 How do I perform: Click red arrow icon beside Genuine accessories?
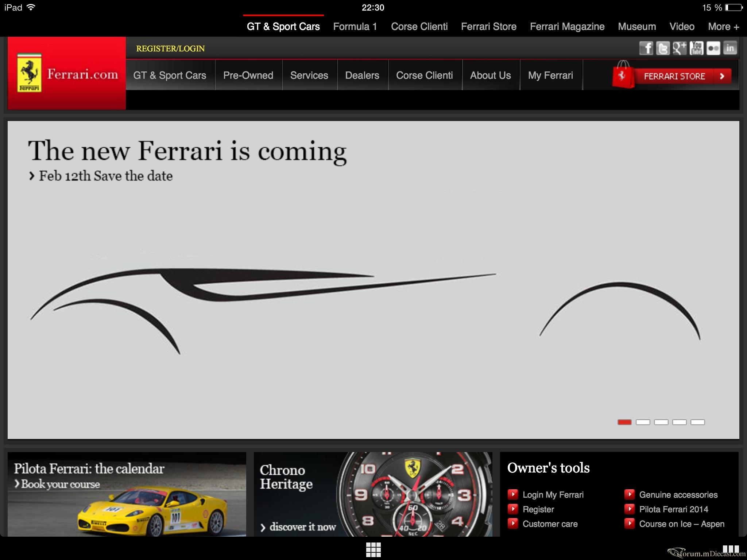[x=629, y=494]
